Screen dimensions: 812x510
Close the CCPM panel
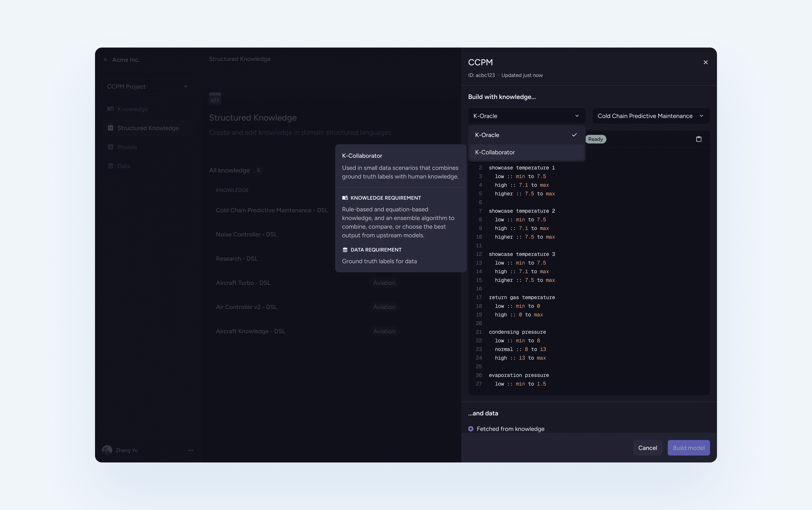[x=706, y=62]
